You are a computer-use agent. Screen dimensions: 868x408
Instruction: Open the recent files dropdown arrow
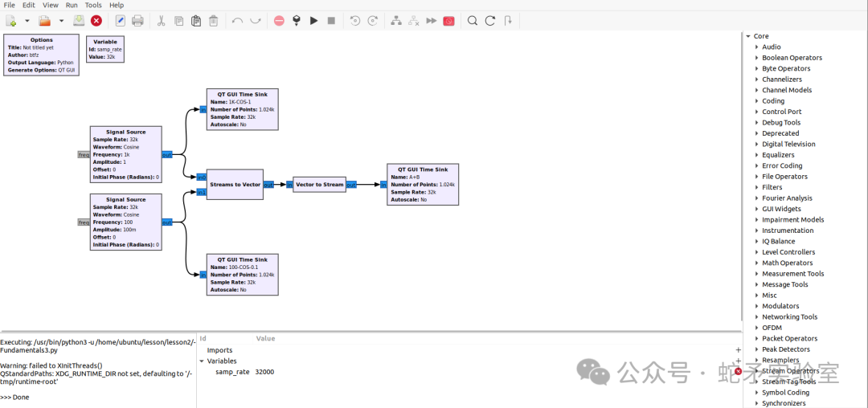point(61,21)
